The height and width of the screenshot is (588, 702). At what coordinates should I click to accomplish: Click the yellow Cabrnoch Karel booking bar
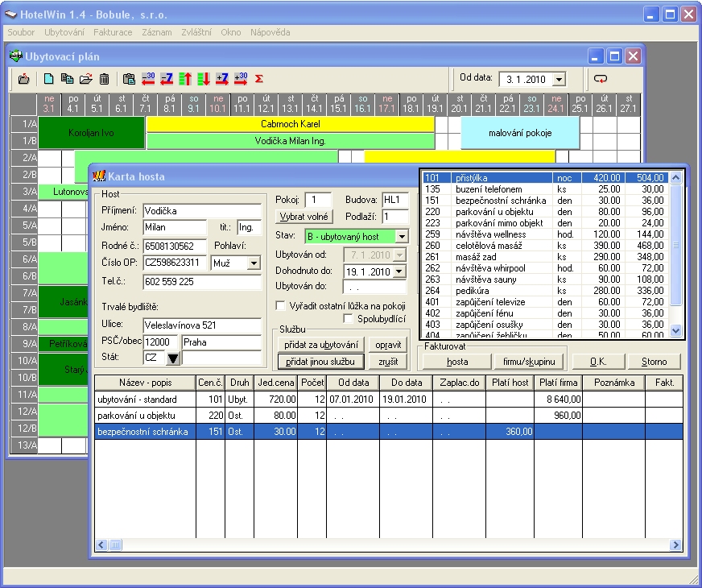290,124
